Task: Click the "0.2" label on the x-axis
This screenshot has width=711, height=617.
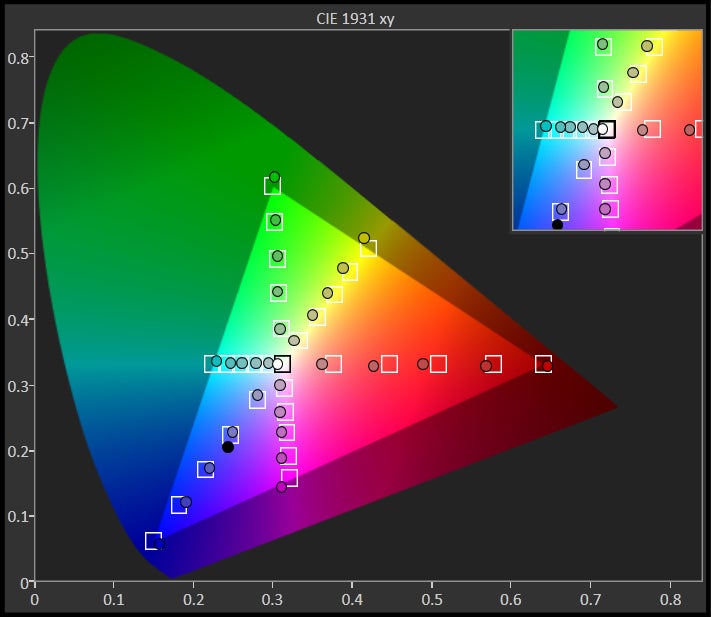Action: pos(194,600)
